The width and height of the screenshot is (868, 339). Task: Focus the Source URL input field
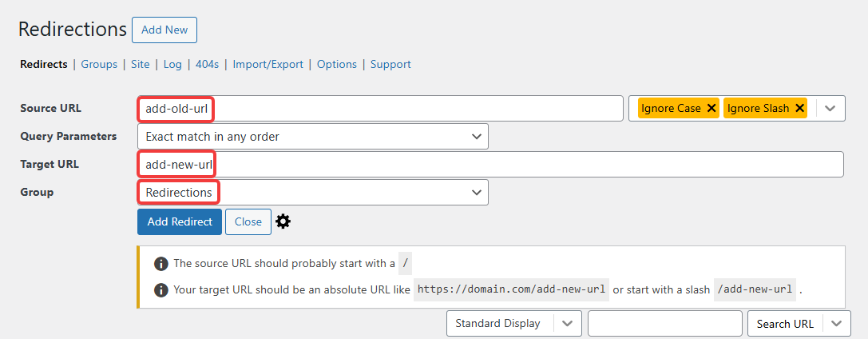pyautogui.click(x=380, y=109)
